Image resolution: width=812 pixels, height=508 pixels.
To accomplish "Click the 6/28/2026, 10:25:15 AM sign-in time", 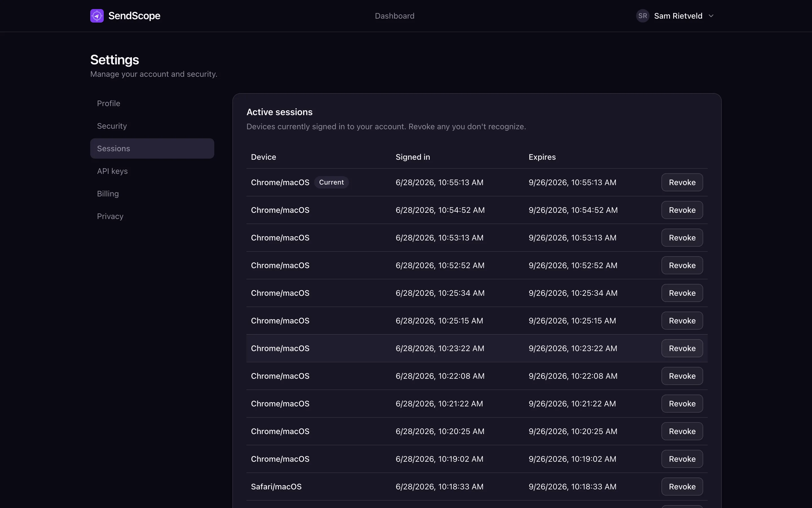I will pos(439,321).
